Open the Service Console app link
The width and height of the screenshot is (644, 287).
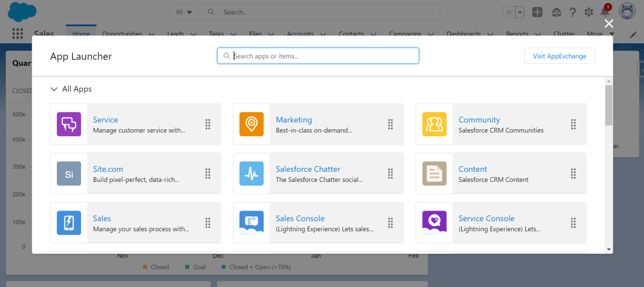(487, 218)
